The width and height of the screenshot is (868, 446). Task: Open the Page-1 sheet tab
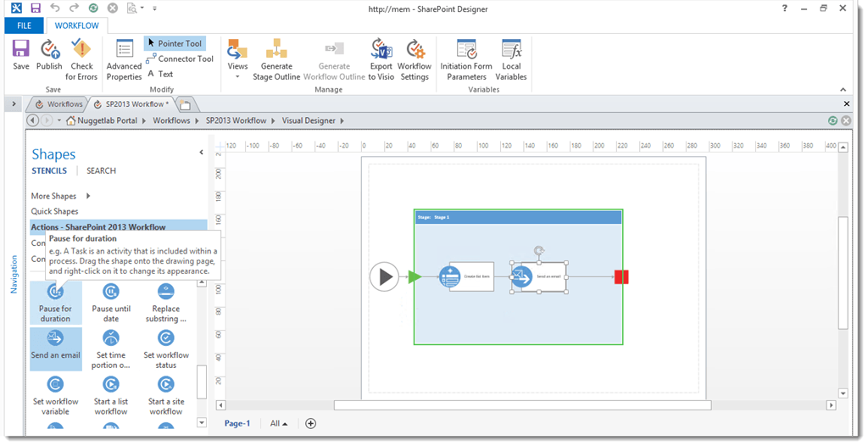pyautogui.click(x=237, y=423)
